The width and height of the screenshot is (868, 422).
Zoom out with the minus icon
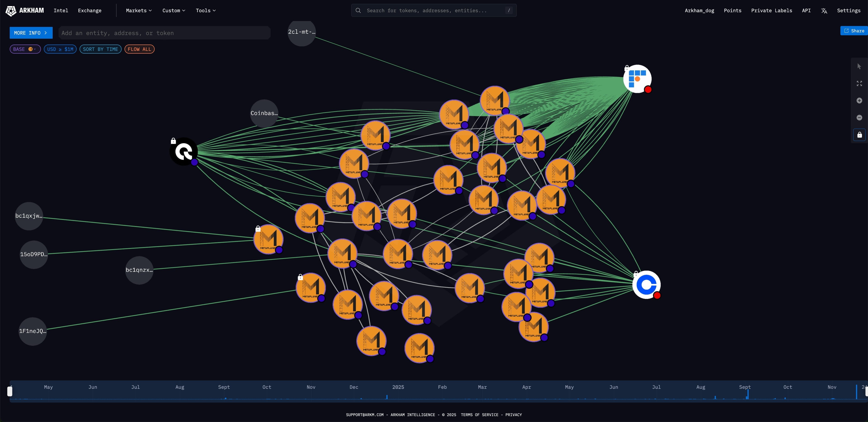pyautogui.click(x=859, y=118)
